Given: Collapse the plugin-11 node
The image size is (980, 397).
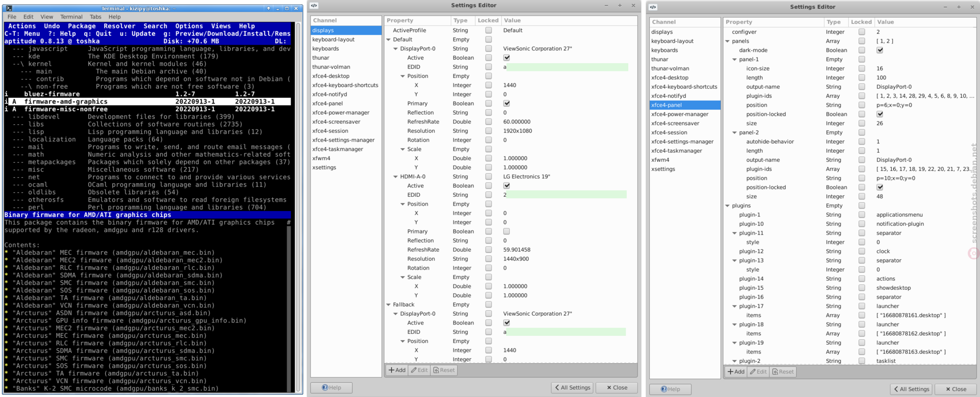Looking at the screenshot, I should point(735,234).
